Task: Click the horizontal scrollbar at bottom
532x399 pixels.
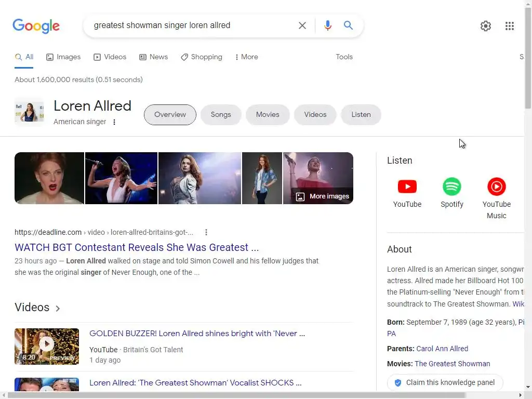Action: tap(236, 395)
